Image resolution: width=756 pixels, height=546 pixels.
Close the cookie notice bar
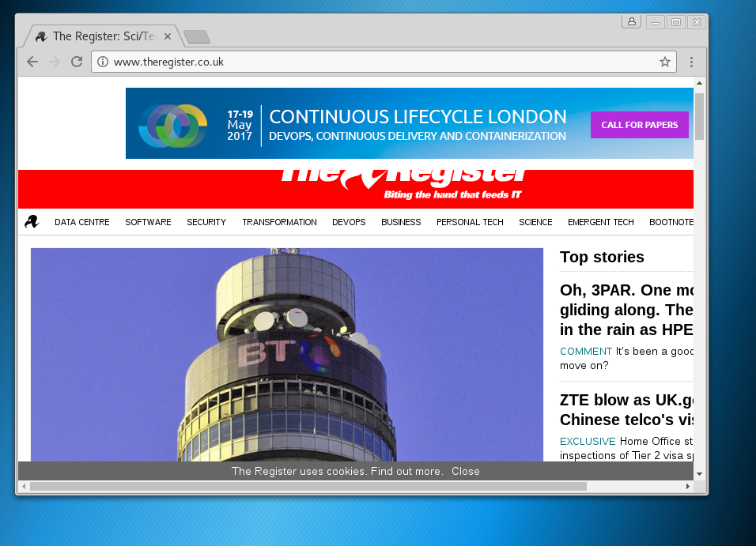point(465,471)
